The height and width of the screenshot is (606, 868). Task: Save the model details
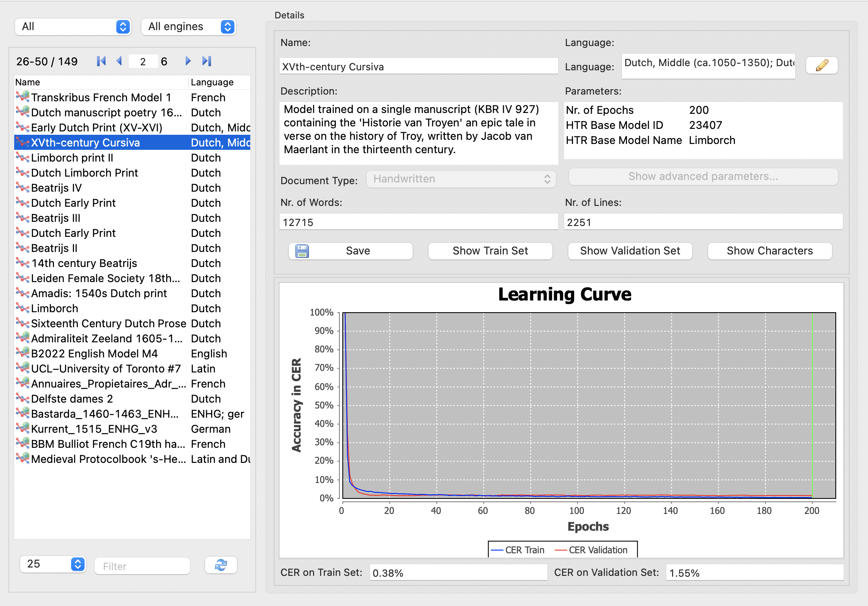pos(351,251)
